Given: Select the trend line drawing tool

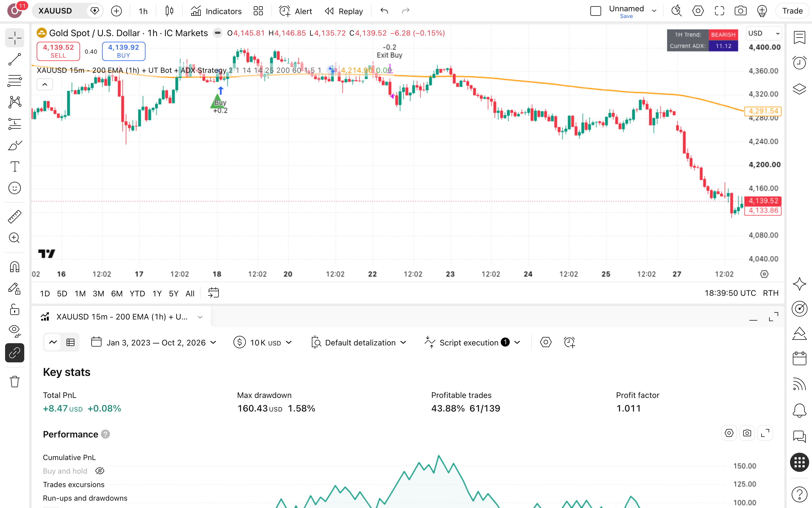Looking at the screenshot, I should point(15,60).
